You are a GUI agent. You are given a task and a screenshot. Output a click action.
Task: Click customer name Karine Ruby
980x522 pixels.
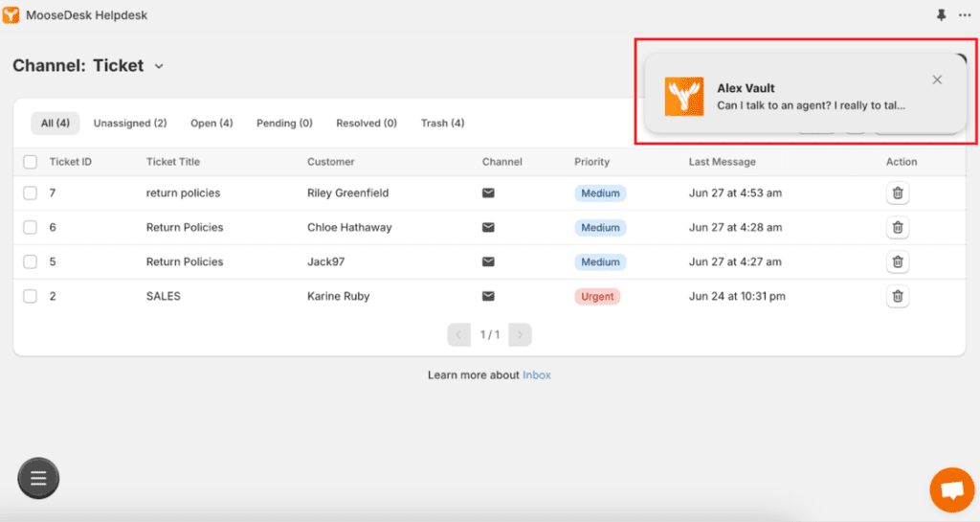click(338, 296)
